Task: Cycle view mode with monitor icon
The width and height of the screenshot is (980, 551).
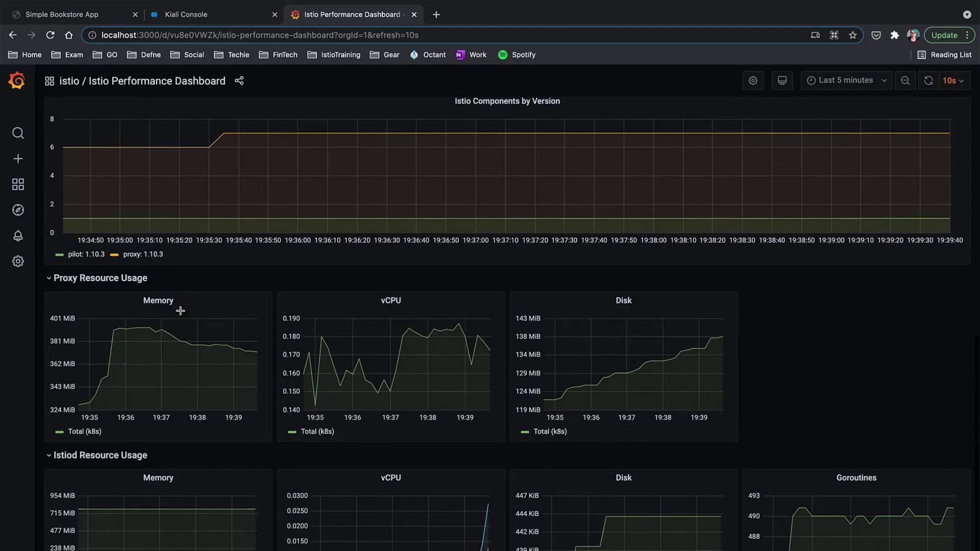Action: [x=782, y=81]
